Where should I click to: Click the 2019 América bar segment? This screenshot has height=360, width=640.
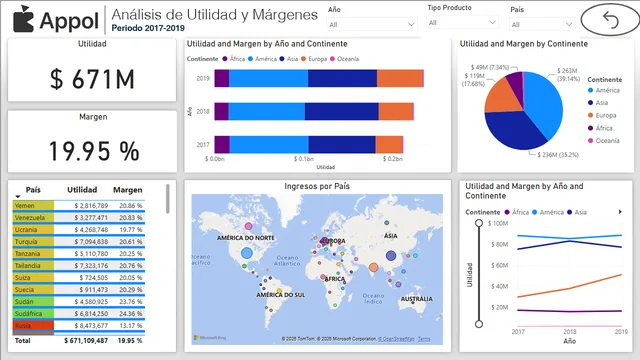pos(268,78)
